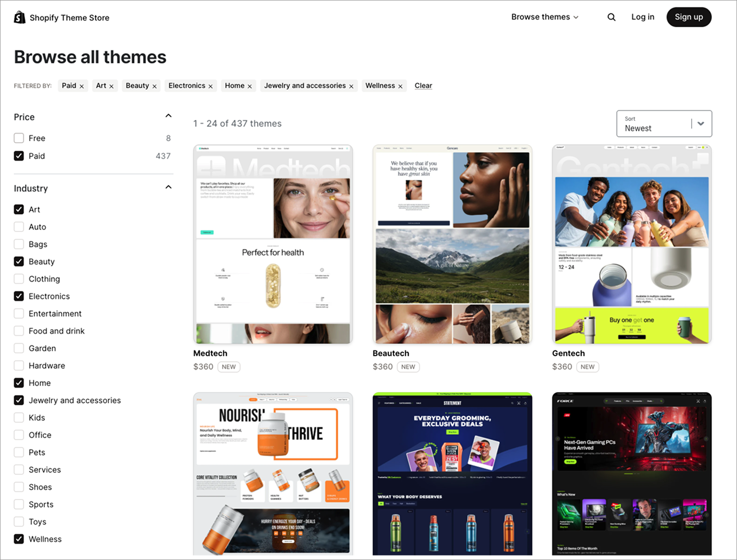The image size is (737, 560).
Task: Clear all active filters
Action: tap(423, 86)
